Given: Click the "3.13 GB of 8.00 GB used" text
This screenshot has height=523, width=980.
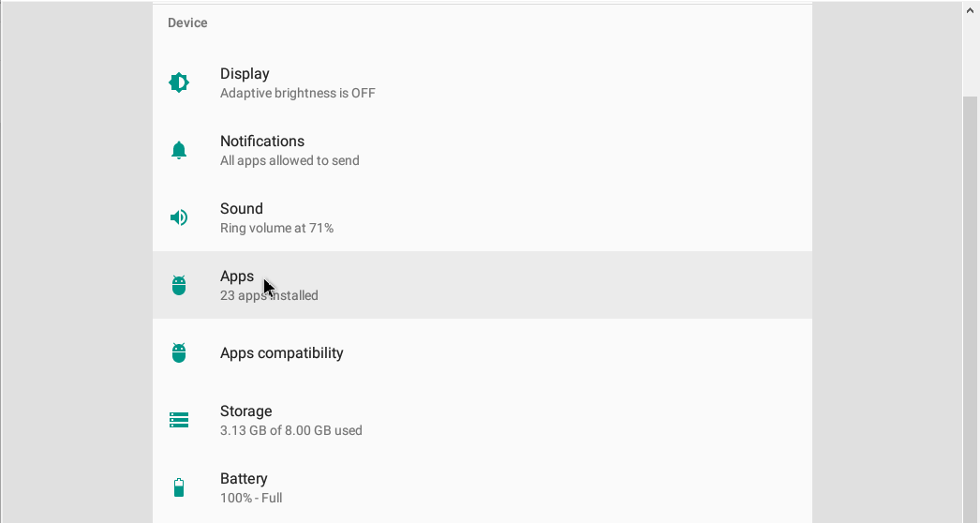Looking at the screenshot, I should (x=290, y=430).
